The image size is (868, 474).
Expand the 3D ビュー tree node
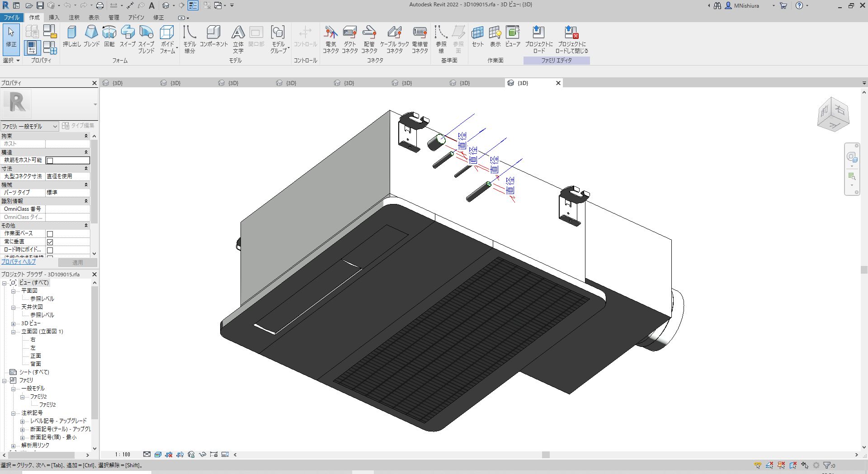(13, 323)
